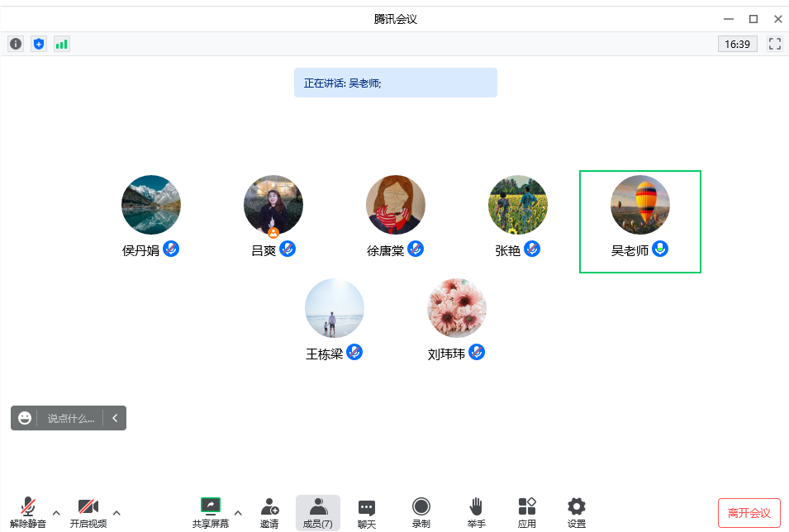Select 吴老师's hot air balloon avatar

(639, 205)
